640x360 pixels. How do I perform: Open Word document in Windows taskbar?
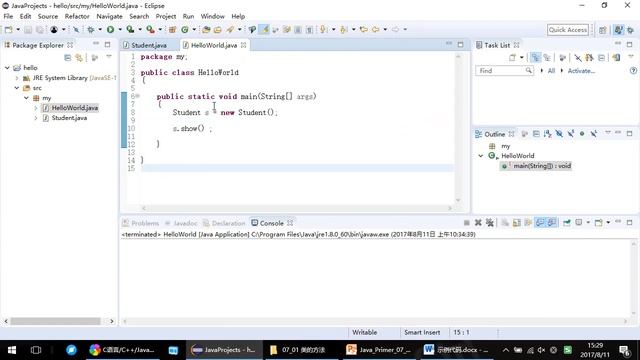[456, 350]
